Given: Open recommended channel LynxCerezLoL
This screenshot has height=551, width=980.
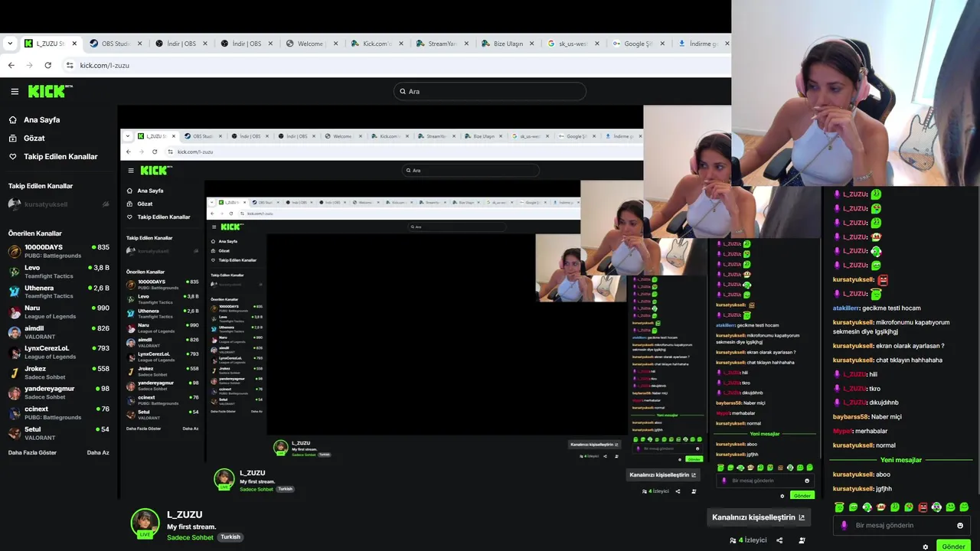Looking at the screenshot, I should [59, 352].
